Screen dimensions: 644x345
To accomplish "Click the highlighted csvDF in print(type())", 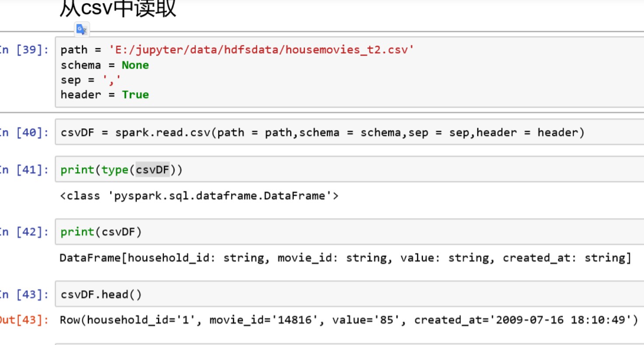I will point(152,170).
